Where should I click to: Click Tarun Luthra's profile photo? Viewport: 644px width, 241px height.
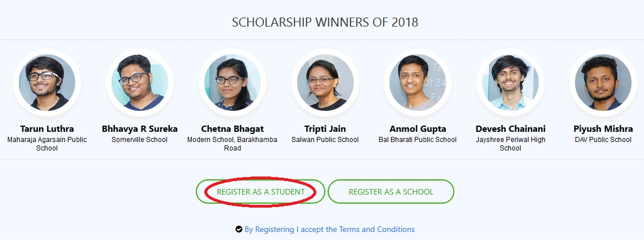[47, 82]
